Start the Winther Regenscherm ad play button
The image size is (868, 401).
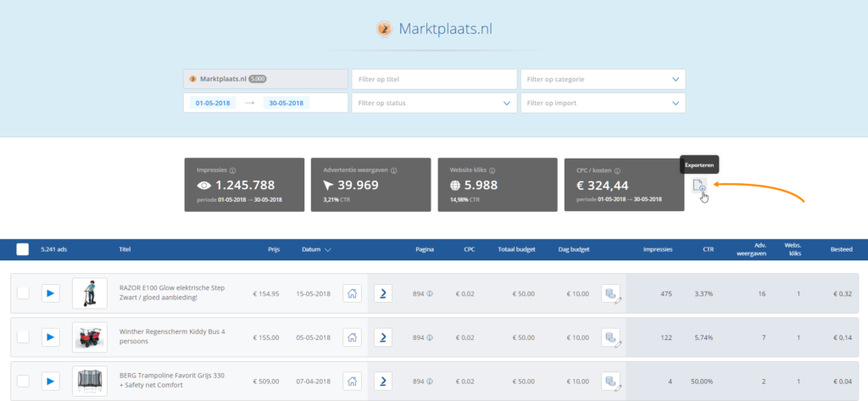pos(50,337)
